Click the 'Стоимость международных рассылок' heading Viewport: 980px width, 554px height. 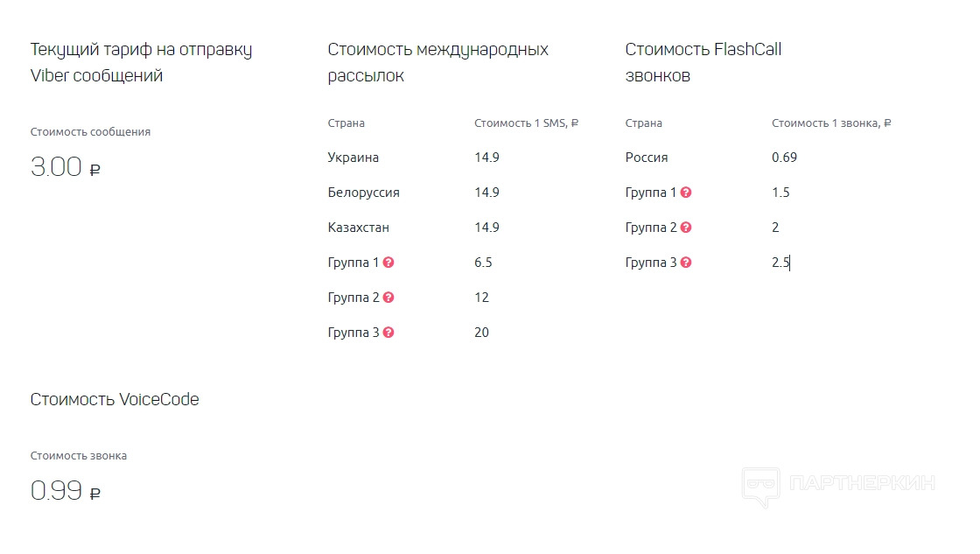[x=437, y=62]
